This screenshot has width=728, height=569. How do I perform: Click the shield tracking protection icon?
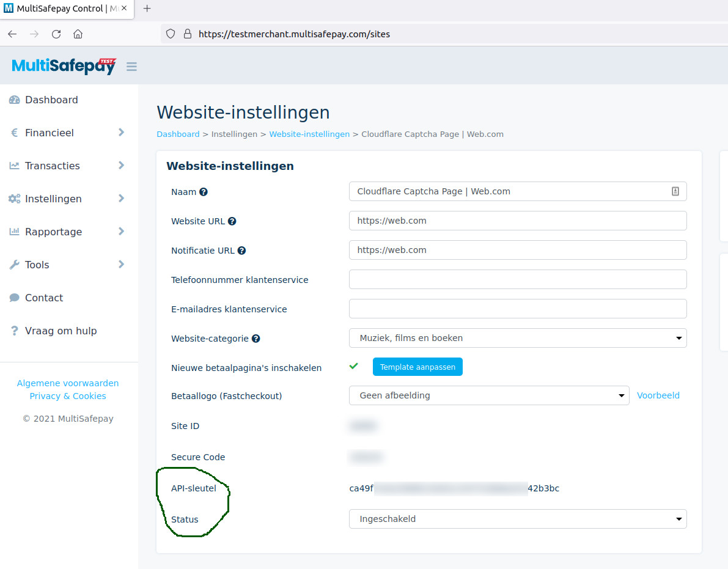point(171,34)
